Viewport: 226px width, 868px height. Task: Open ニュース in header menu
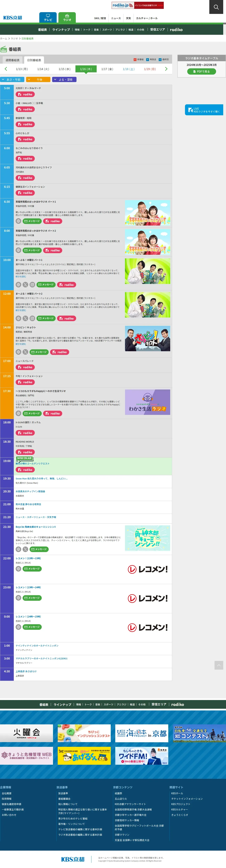coord(116,18)
